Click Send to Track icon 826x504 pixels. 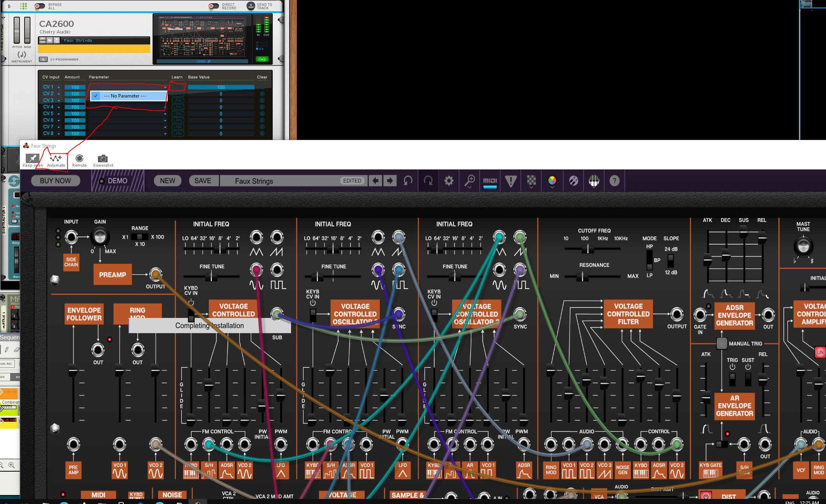click(251, 6)
